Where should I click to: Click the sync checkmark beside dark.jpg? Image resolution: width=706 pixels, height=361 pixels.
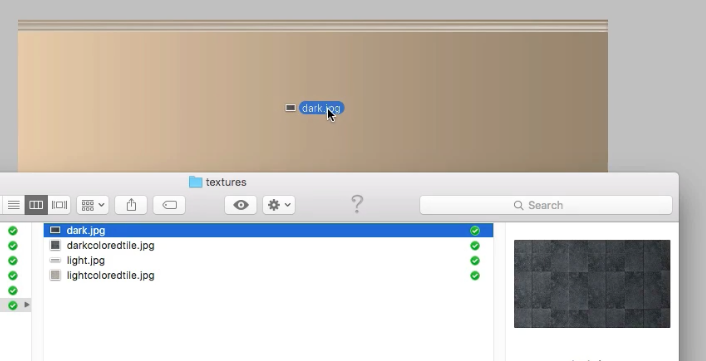click(x=475, y=230)
